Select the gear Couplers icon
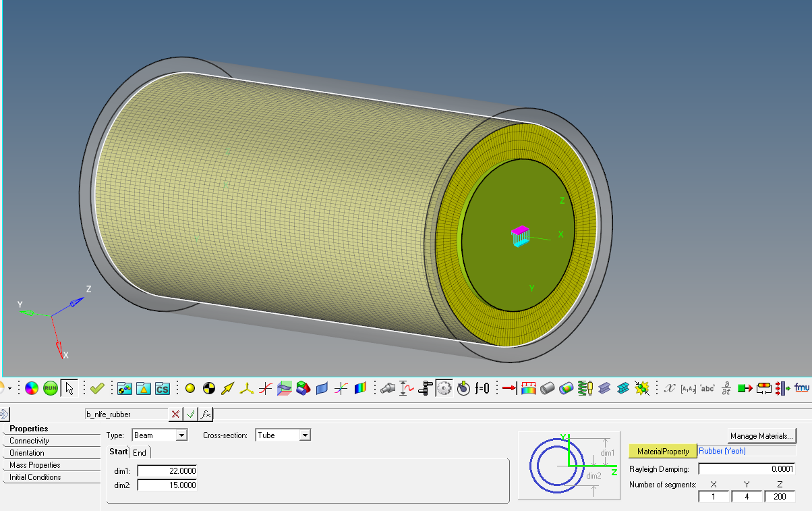This screenshot has height=511, width=812. (444, 388)
